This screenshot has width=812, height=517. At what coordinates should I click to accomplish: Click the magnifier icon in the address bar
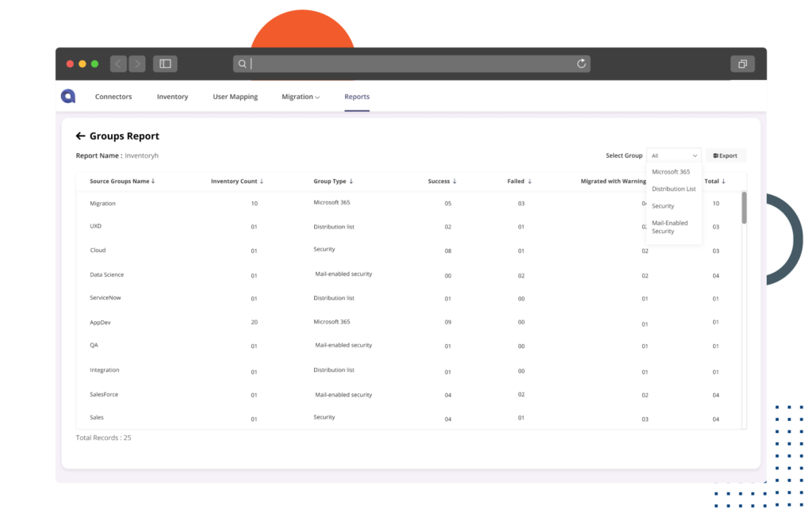(242, 63)
